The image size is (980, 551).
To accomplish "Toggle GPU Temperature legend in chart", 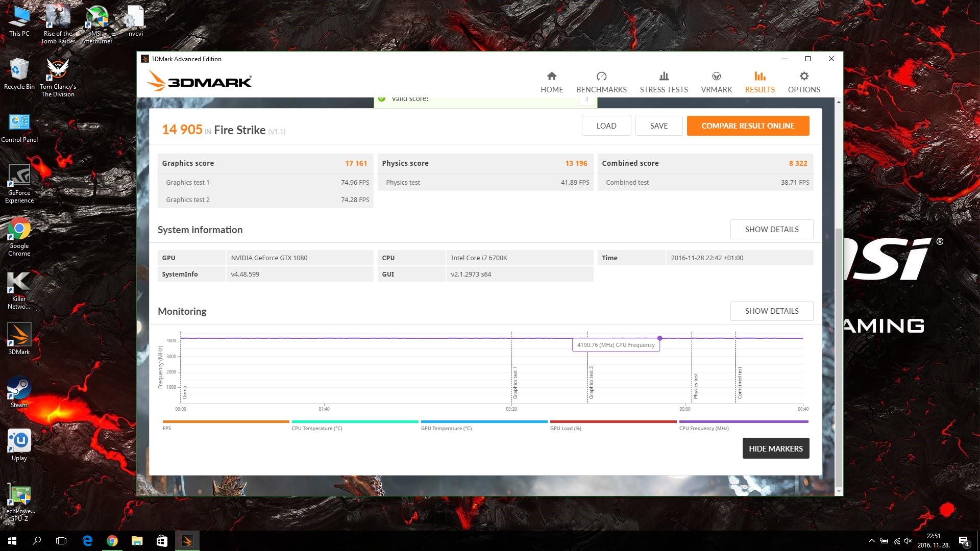I will [x=484, y=425].
